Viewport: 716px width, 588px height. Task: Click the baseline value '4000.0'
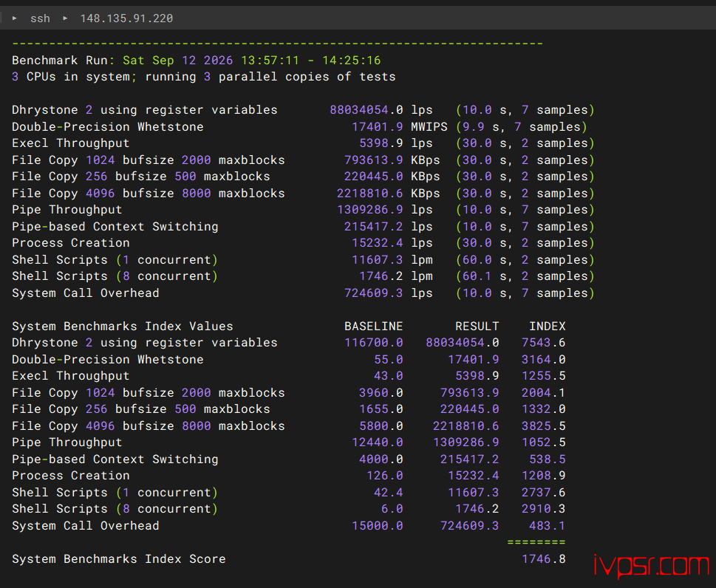[381, 459]
